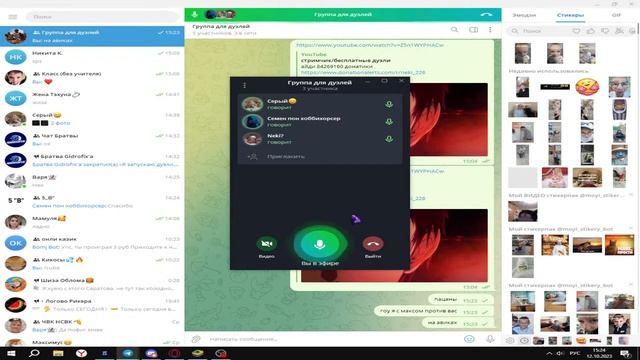Open the 5_В" group chat

point(92,202)
